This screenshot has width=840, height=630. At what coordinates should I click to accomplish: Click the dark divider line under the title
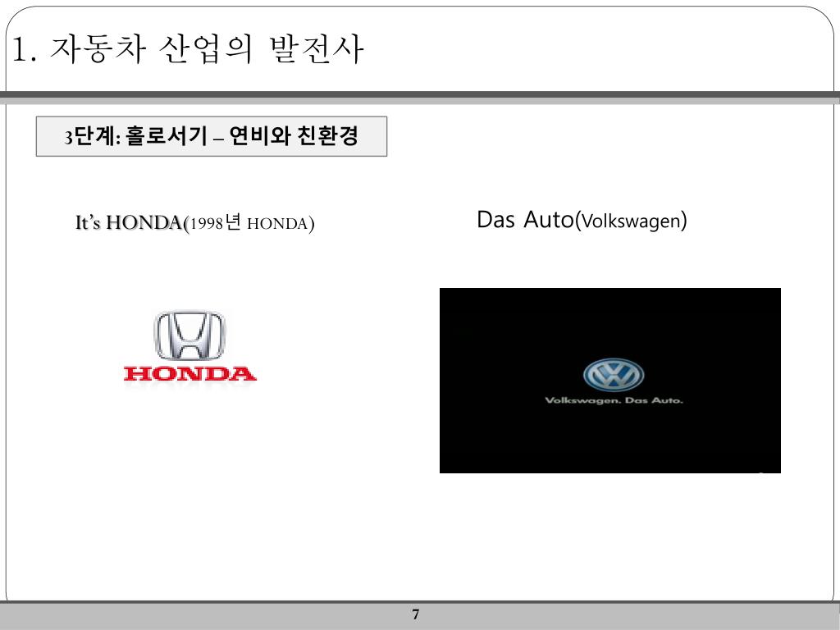420,95
